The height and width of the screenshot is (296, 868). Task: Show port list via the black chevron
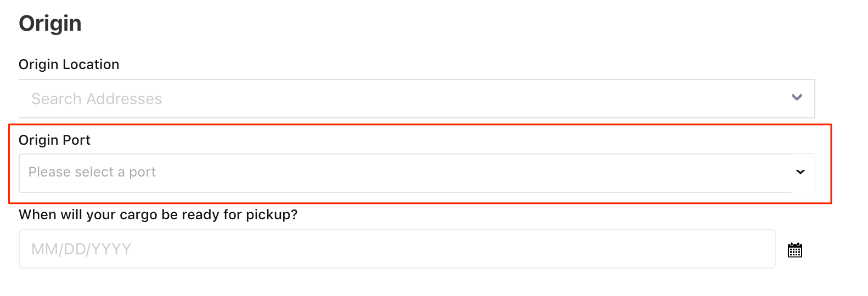[801, 172]
